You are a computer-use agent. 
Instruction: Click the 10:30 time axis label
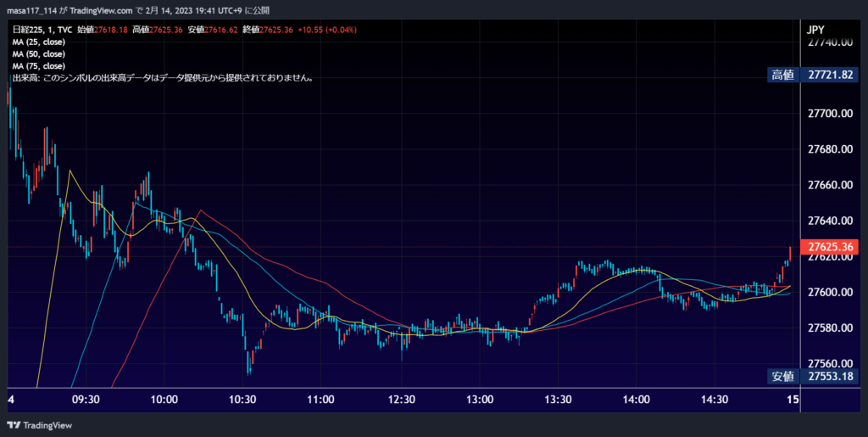click(243, 400)
